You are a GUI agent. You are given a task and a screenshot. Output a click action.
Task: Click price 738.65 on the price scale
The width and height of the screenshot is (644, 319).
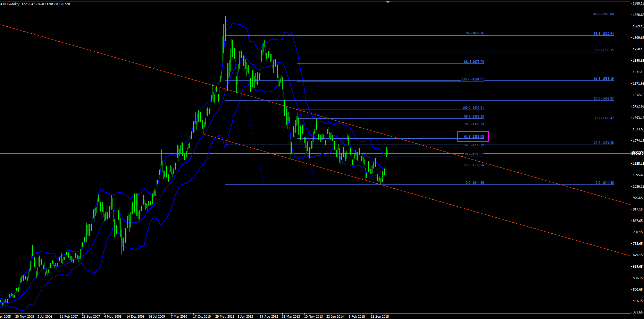point(638,244)
